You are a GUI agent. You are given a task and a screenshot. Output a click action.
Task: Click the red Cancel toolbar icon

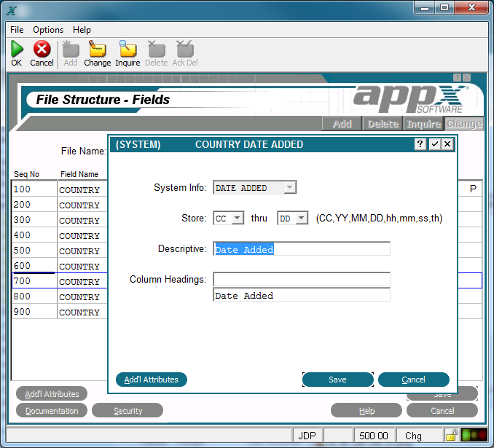[x=42, y=49]
